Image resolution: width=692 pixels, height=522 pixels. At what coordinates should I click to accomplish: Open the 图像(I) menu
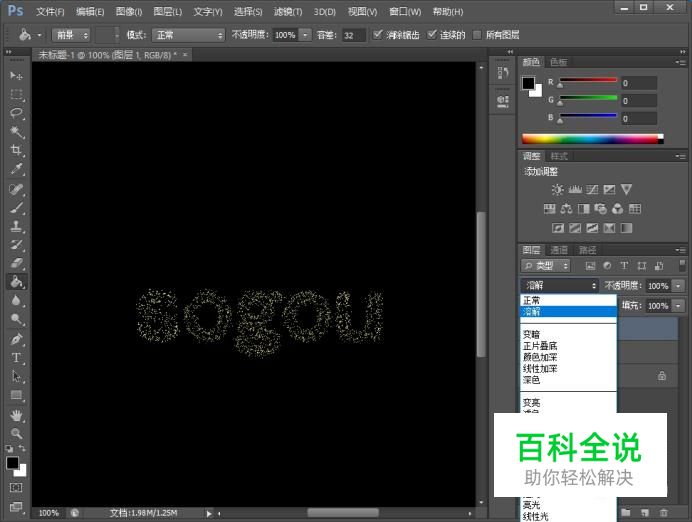point(129,11)
